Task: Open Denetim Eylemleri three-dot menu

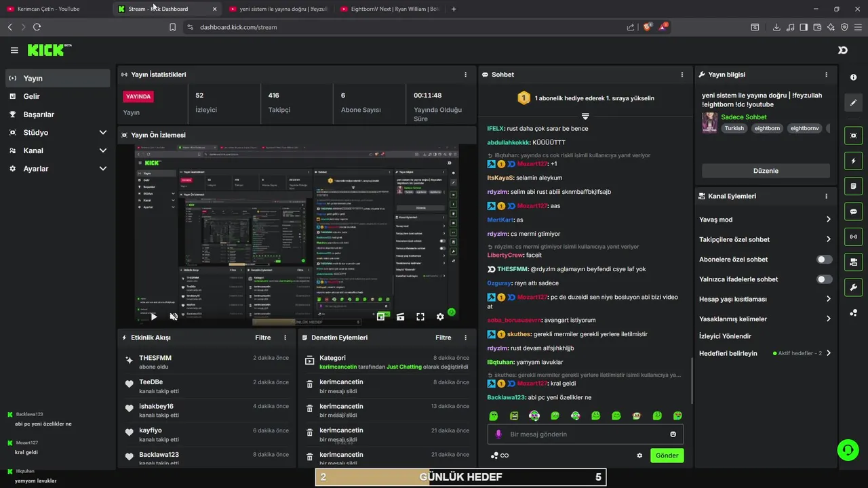Action: click(465, 338)
